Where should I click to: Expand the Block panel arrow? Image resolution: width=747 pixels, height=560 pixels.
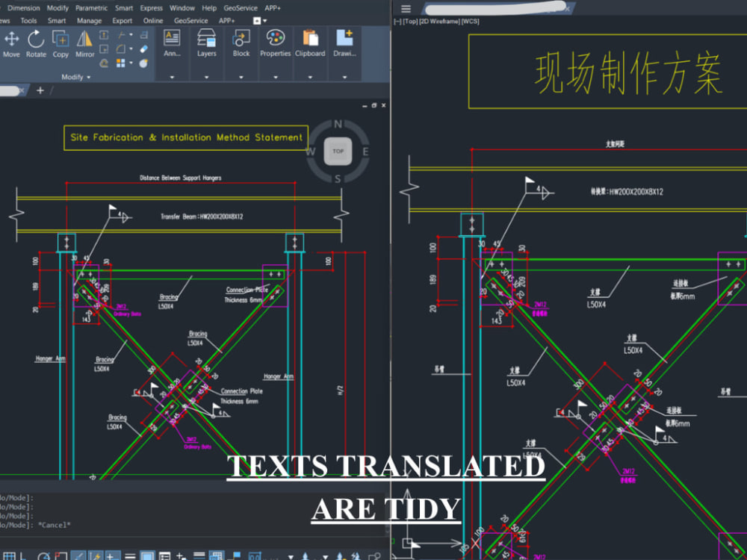241,77
